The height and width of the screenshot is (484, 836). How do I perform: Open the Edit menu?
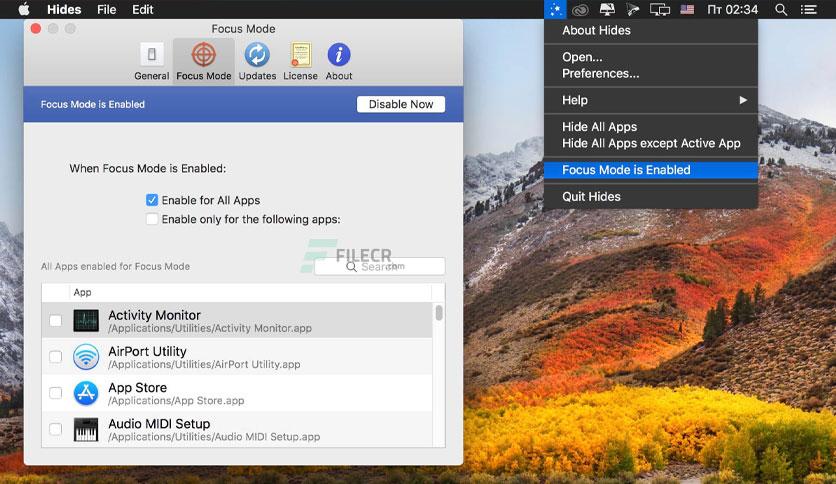[x=142, y=10]
